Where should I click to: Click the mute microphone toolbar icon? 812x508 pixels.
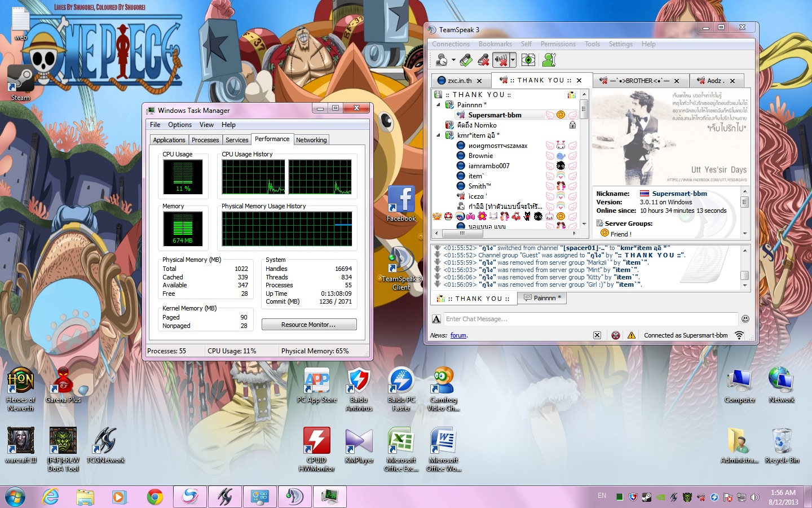(483, 59)
